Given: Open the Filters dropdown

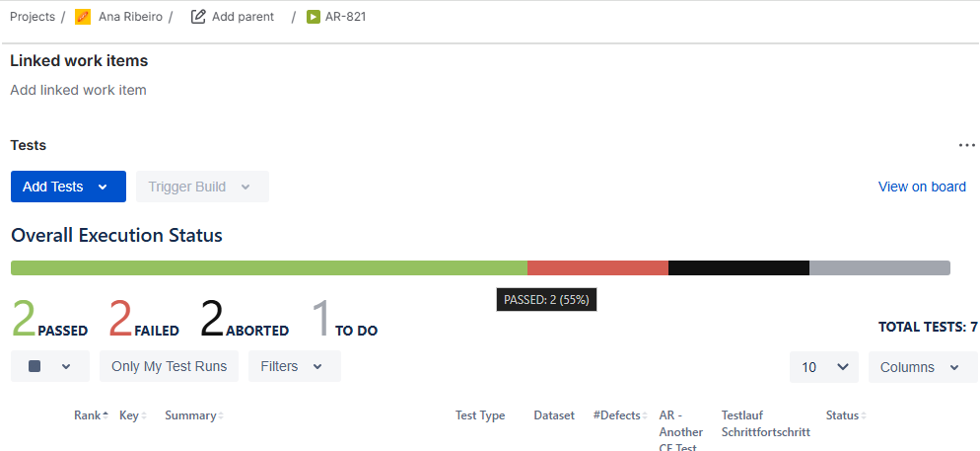Looking at the screenshot, I should 294,366.
